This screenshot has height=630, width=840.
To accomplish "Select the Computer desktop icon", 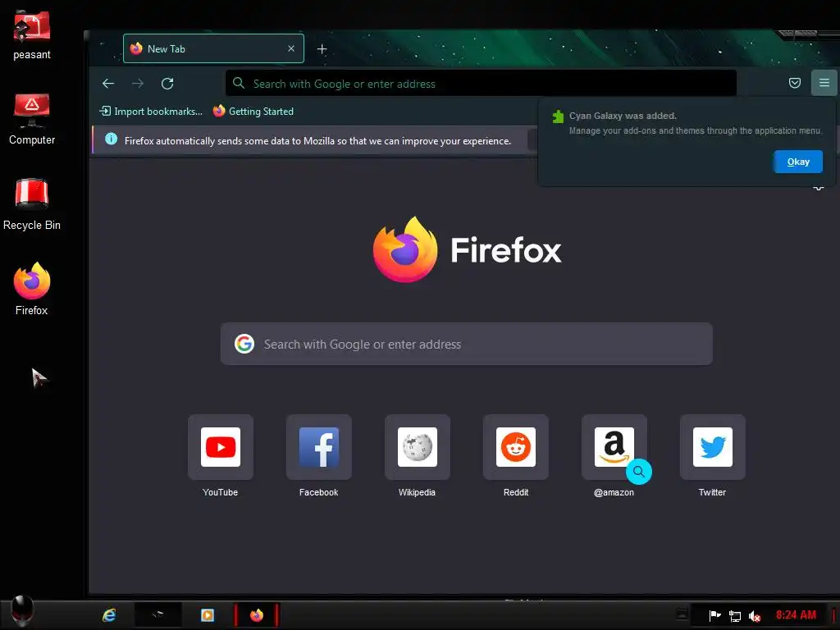I will point(32,119).
